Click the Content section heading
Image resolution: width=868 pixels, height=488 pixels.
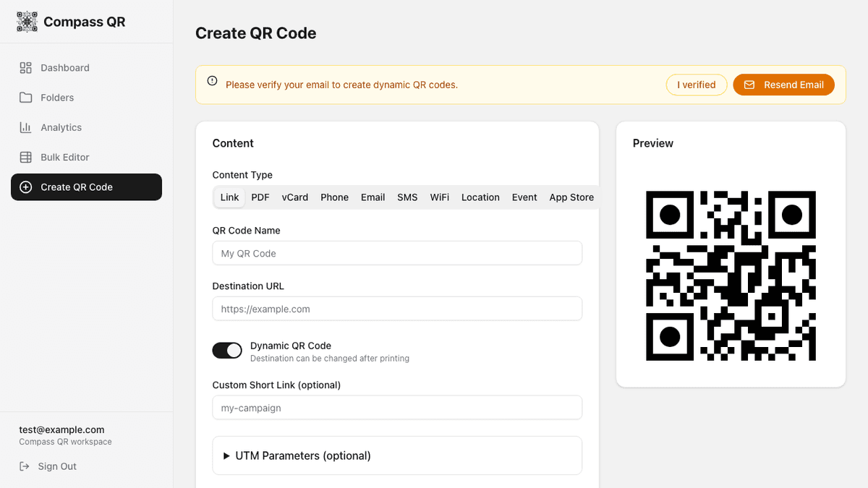(233, 143)
